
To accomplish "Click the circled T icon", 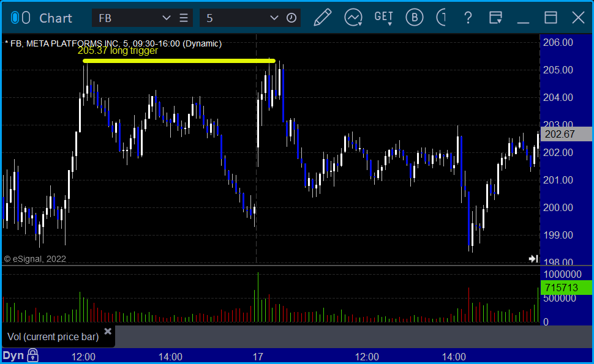I will [441, 18].
